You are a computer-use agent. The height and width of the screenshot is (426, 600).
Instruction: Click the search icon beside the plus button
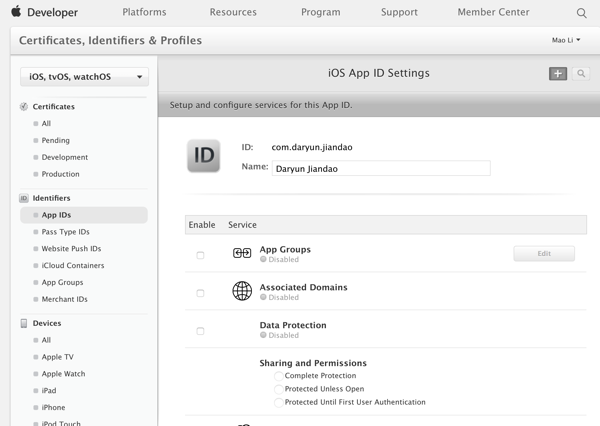(x=580, y=74)
